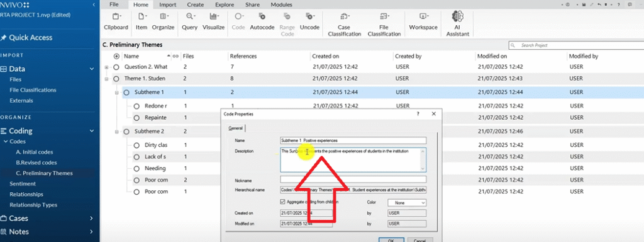Open the Workspace ribbon menu
The height and width of the screenshot is (242, 644).
coord(423,21)
